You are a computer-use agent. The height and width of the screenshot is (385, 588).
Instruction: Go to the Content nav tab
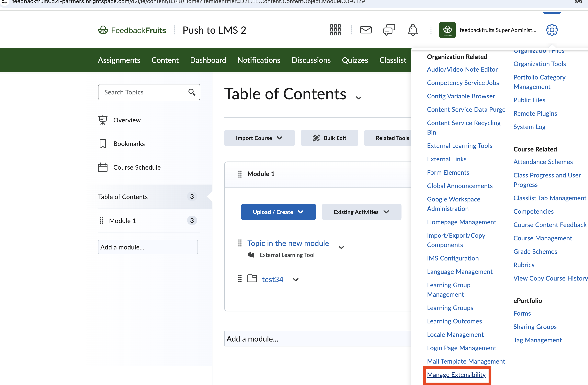point(165,60)
